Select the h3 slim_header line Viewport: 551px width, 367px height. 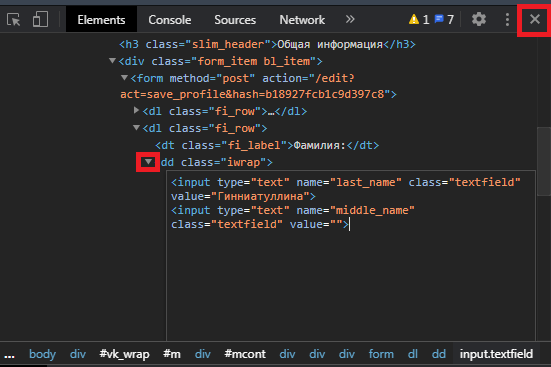click(267, 44)
